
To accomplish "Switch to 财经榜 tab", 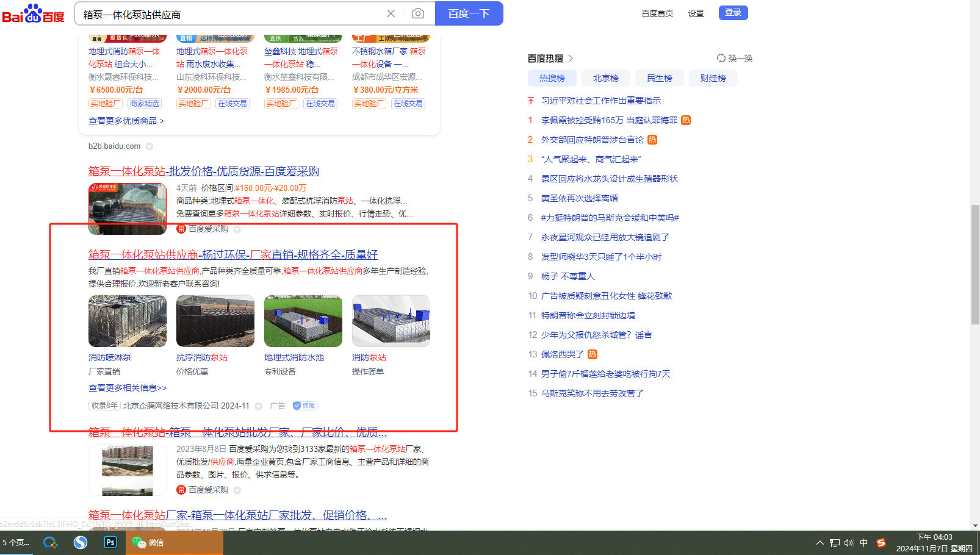I will tap(713, 78).
